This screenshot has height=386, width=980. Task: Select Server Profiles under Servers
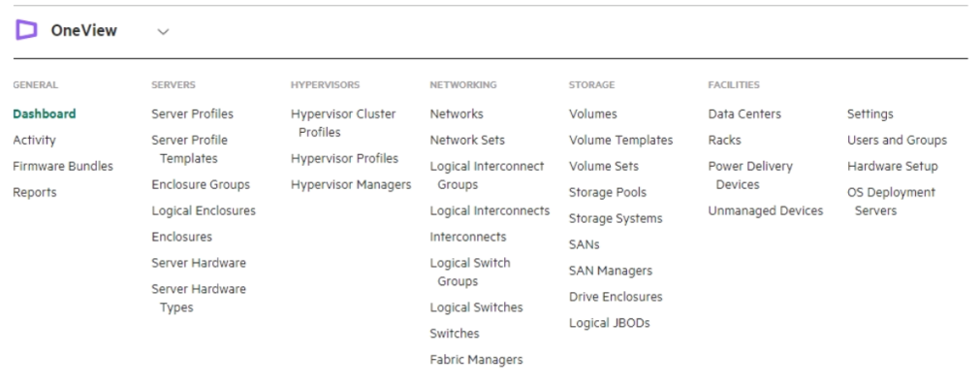tap(193, 113)
